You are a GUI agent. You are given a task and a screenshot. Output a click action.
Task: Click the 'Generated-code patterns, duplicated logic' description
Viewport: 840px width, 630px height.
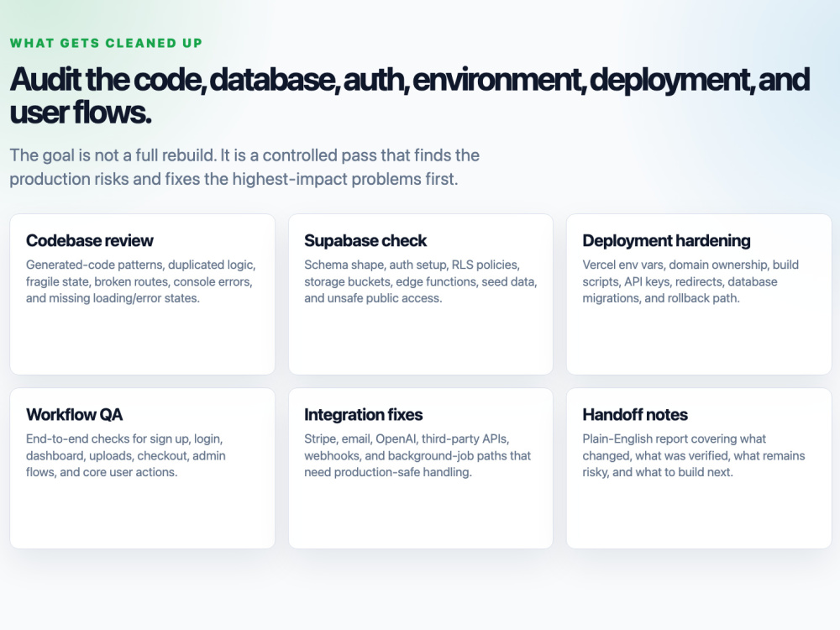[x=141, y=281]
